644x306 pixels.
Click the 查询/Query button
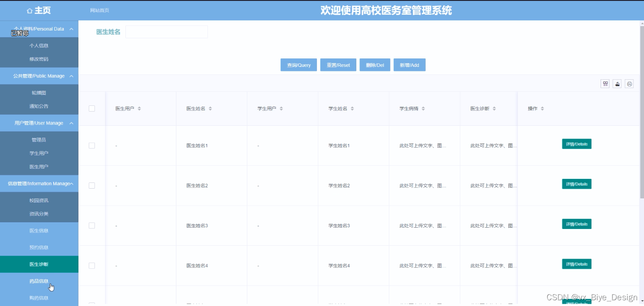(x=299, y=65)
